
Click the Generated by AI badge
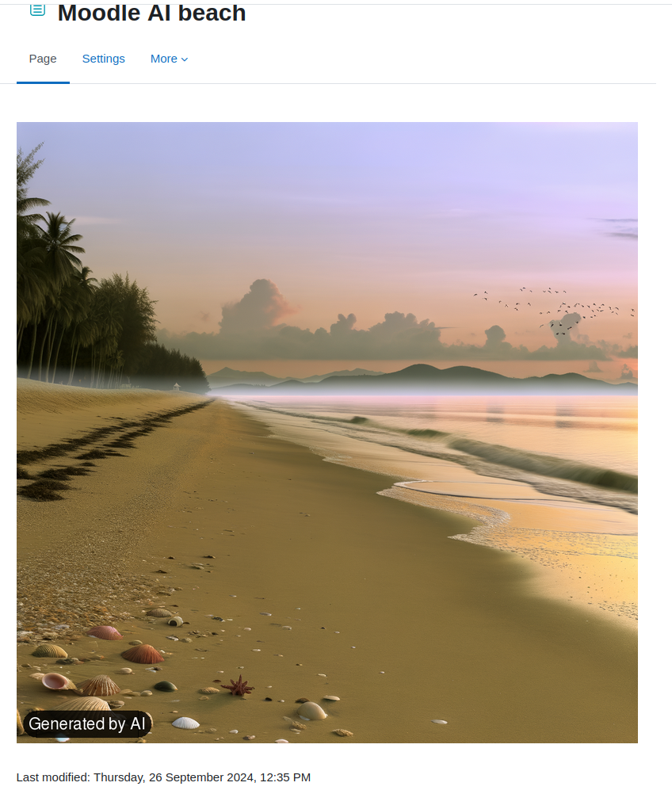[x=87, y=723]
